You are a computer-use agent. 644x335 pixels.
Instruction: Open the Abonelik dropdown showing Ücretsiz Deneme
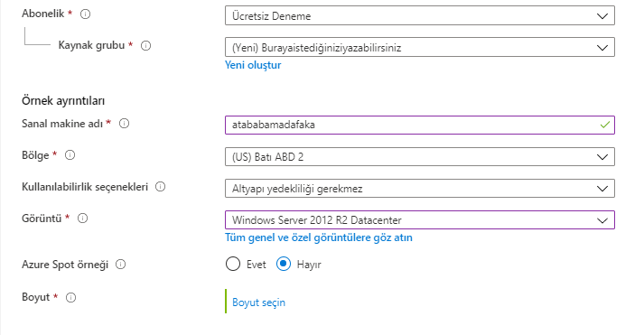point(420,15)
